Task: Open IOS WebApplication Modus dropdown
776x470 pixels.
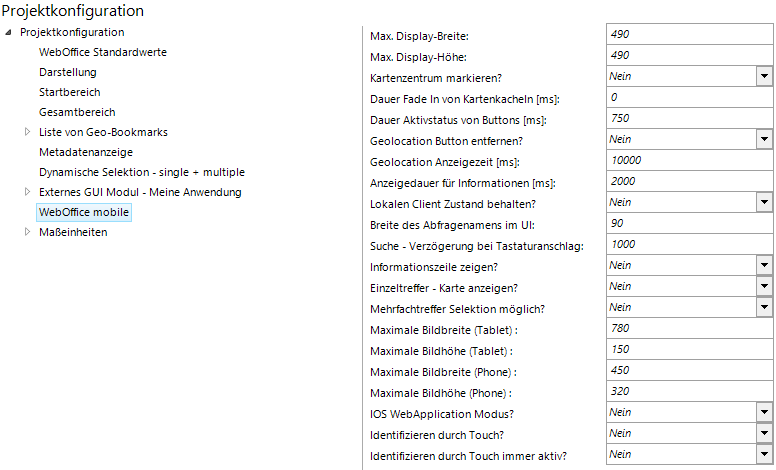Action: (x=764, y=412)
